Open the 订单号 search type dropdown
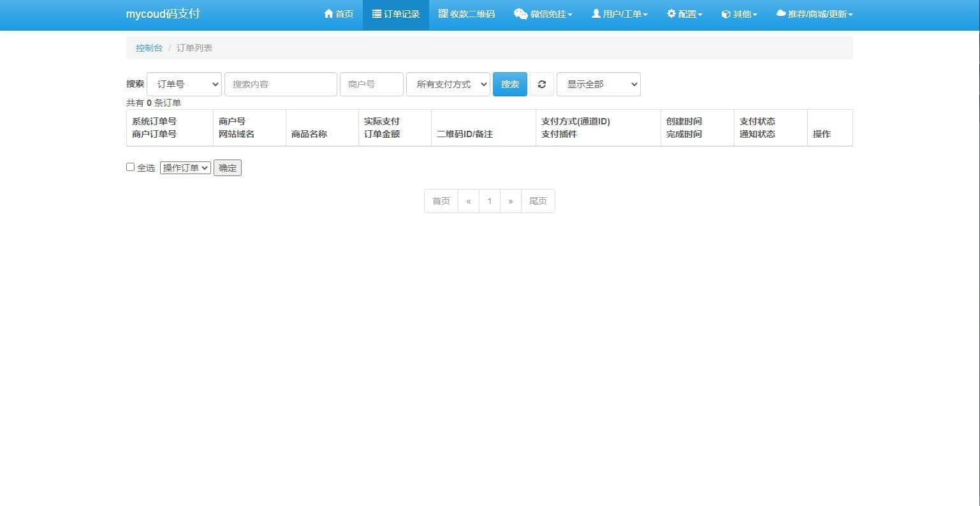 184,84
